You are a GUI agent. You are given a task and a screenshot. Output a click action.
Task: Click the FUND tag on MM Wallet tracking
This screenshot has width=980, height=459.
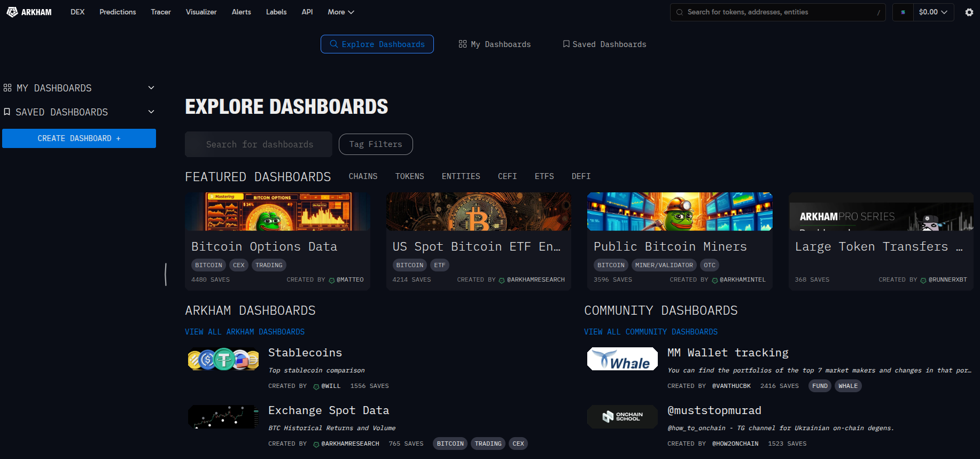[x=820, y=386]
